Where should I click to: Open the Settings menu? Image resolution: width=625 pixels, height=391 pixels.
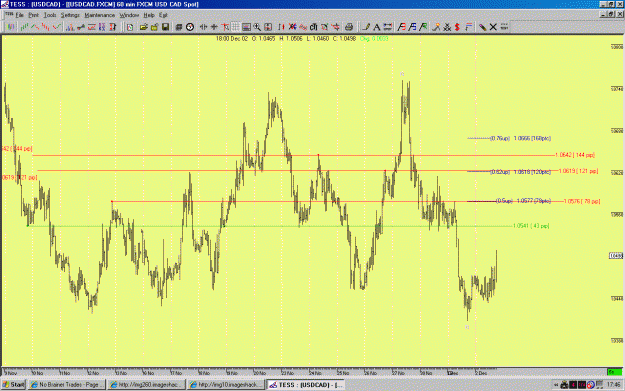pyautogui.click(x=70, y=15)
